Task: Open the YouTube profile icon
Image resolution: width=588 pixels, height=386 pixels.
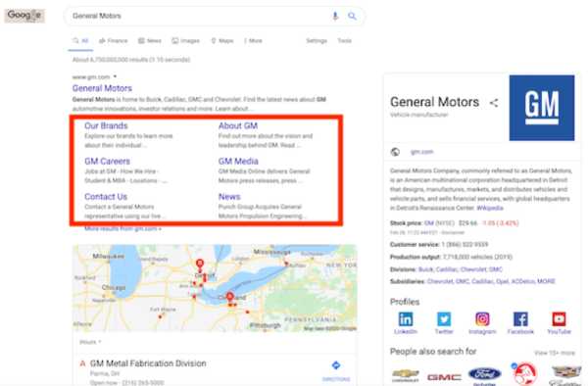Action: [559, 319]
